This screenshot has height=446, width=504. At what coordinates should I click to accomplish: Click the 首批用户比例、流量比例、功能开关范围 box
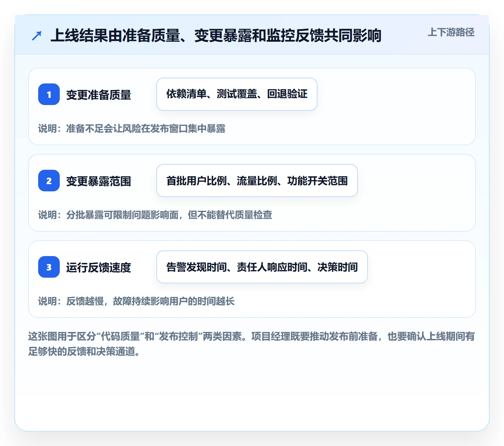pyautogui.click(x=257, y=181)
